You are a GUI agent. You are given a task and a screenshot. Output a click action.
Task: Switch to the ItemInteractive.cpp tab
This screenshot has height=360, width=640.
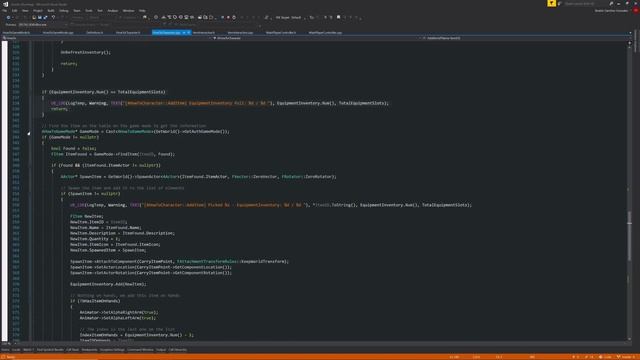240,32
